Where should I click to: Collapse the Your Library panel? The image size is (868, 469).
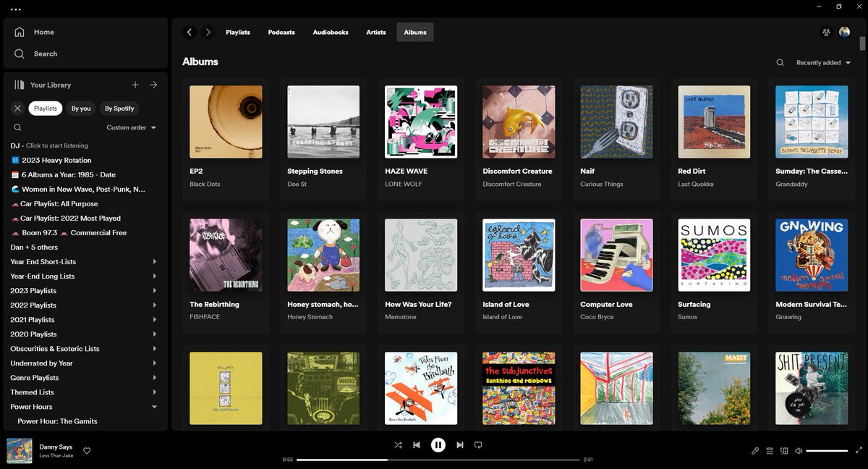(43, 85)
